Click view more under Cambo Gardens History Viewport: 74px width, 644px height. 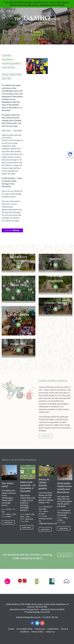tap(45, 436)
